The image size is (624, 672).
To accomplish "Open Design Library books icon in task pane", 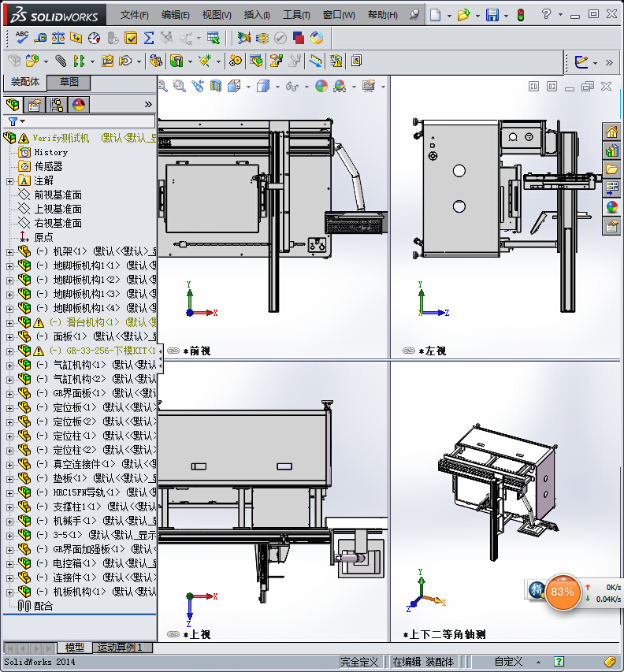I will pyautogui.click(x=611, y=150).
